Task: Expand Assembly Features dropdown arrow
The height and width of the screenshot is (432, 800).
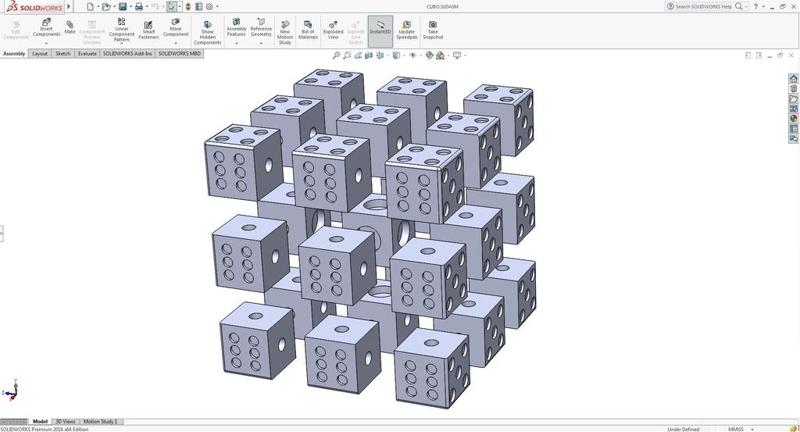Action: click(236, 43)
